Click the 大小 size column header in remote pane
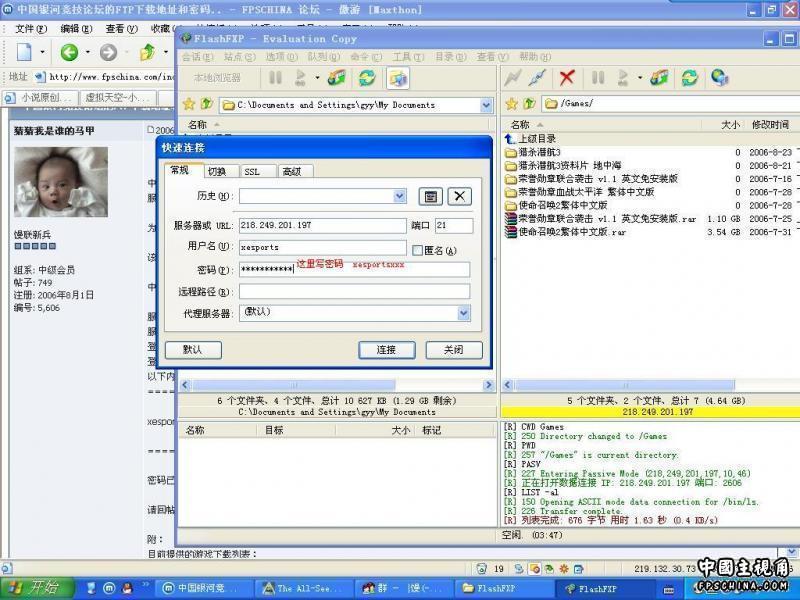The height and width of the screenshot is (600, 800). [x=730, y=124]
